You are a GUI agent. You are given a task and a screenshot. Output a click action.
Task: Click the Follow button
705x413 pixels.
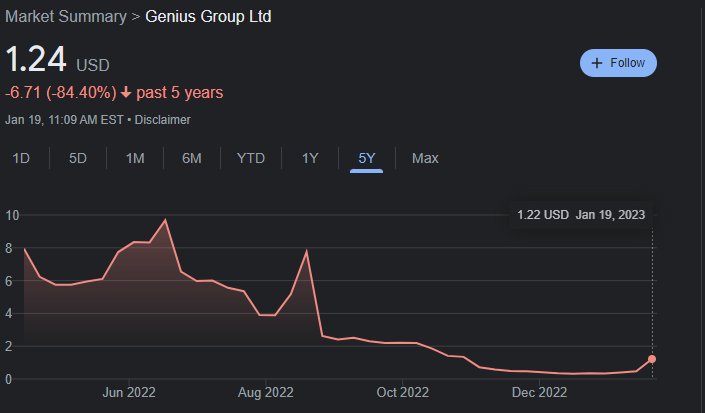point(618,63)
